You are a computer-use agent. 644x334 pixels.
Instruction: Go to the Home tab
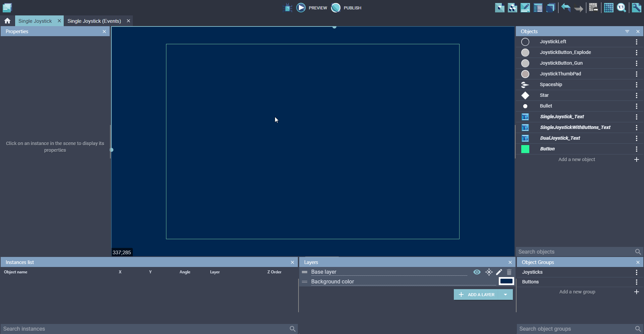click(x=7, y=21)
